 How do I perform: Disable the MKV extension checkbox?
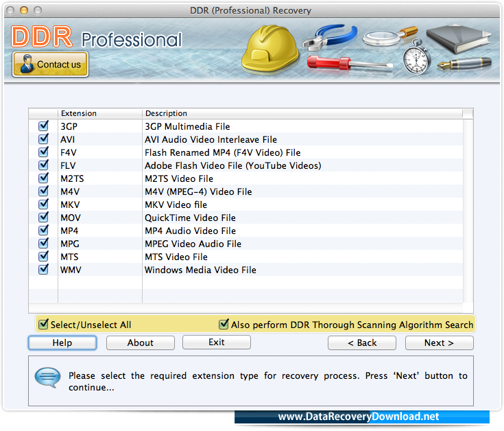pyautogui.click(x=43, y=204)
